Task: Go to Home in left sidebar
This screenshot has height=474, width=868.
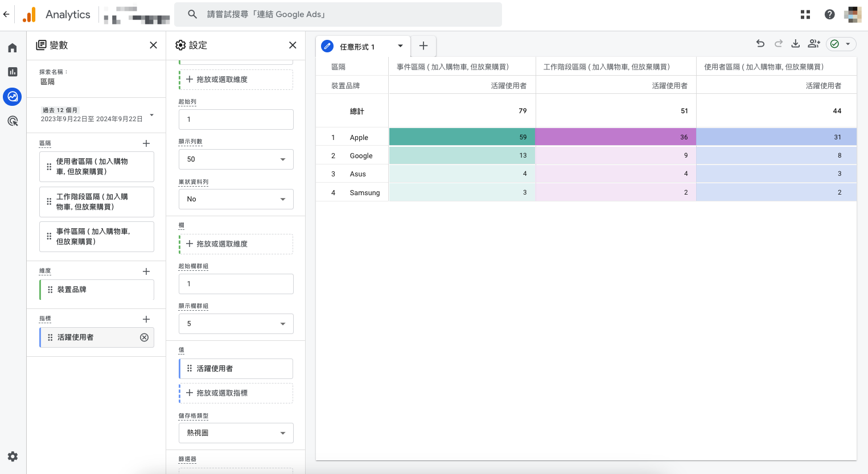Action: click(13, 48)
